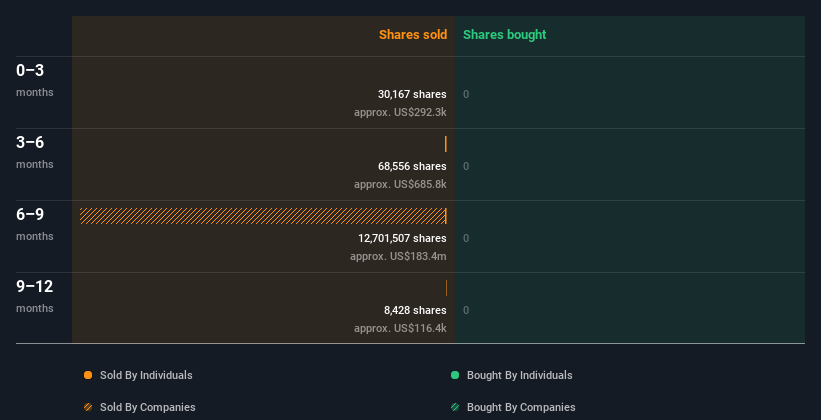Click the 12,701,507 shares value
Screen dimensions: 821x420
pos(402,238)
